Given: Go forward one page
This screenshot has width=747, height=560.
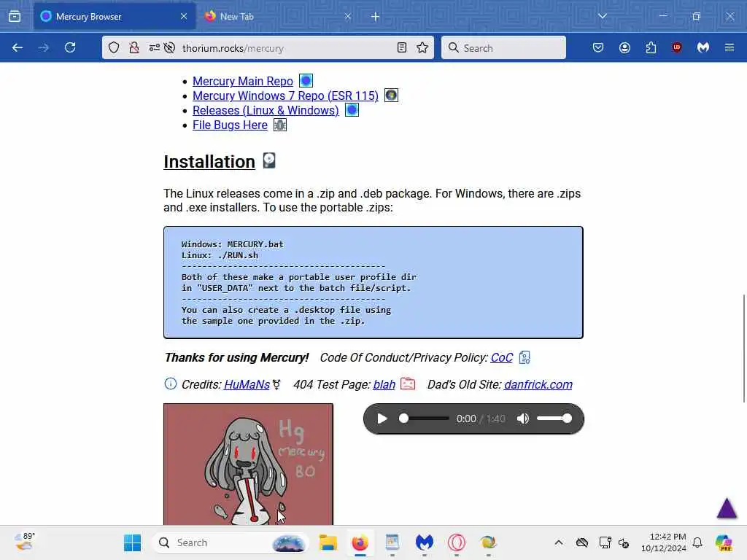Looking at the screenshot, I should (x=43, y=47).
